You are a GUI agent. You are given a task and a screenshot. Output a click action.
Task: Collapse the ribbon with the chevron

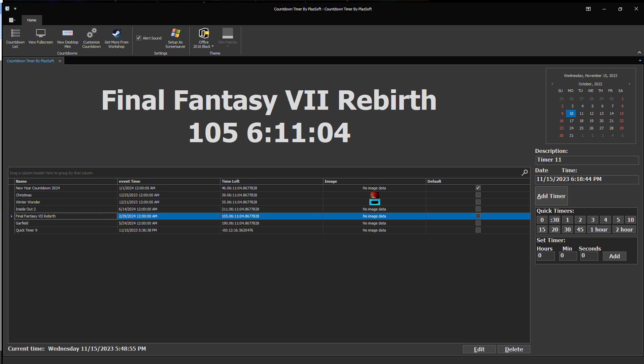tap(639, 52)
